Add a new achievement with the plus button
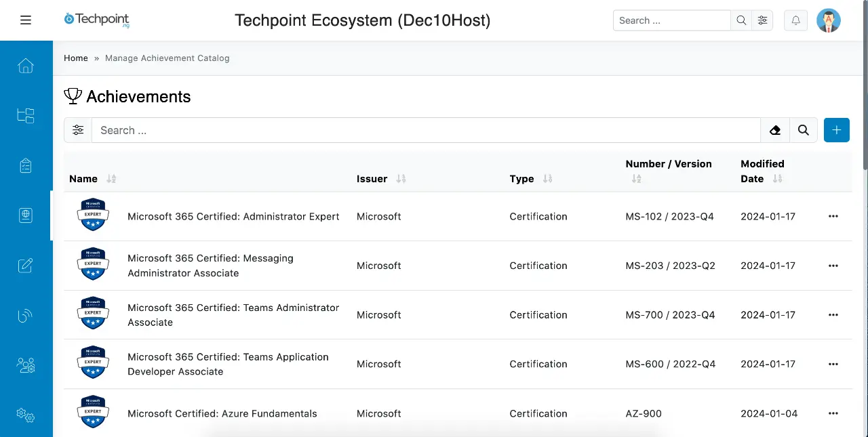868x437 pixels. (x=836, y=130)
